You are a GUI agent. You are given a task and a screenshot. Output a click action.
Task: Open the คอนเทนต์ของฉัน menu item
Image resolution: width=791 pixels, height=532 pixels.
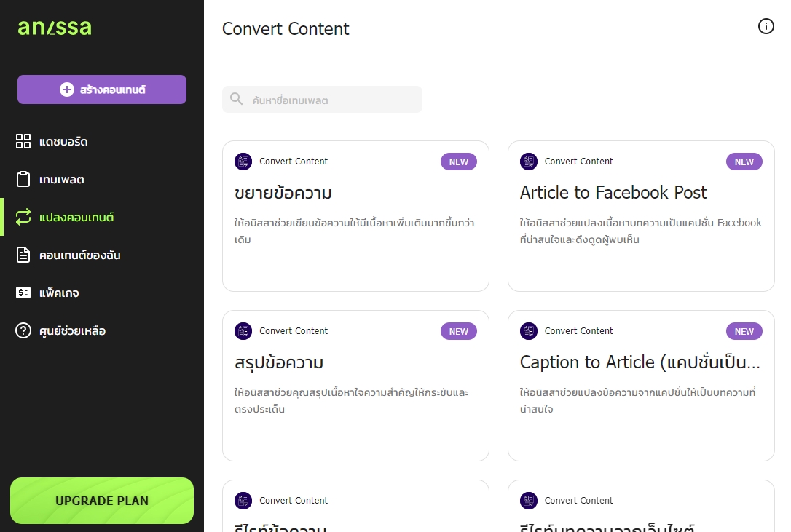coord(102,255)
